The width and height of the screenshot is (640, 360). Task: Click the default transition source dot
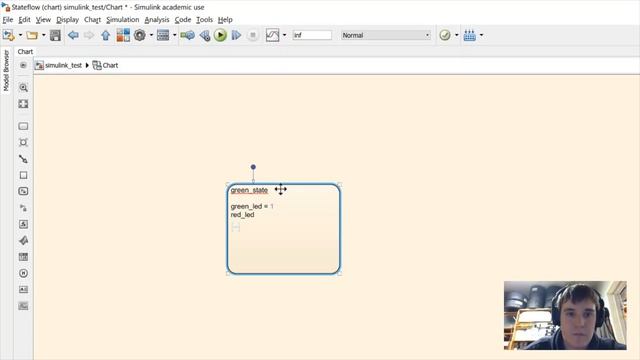coord(253,167)
